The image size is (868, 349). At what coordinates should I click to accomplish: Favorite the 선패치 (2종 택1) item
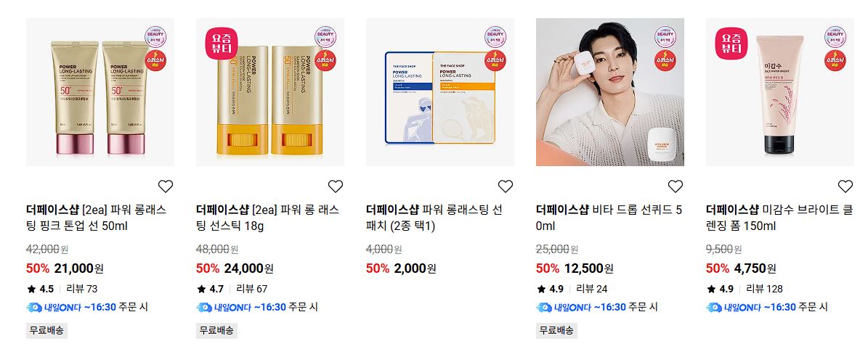click(506, 186)
